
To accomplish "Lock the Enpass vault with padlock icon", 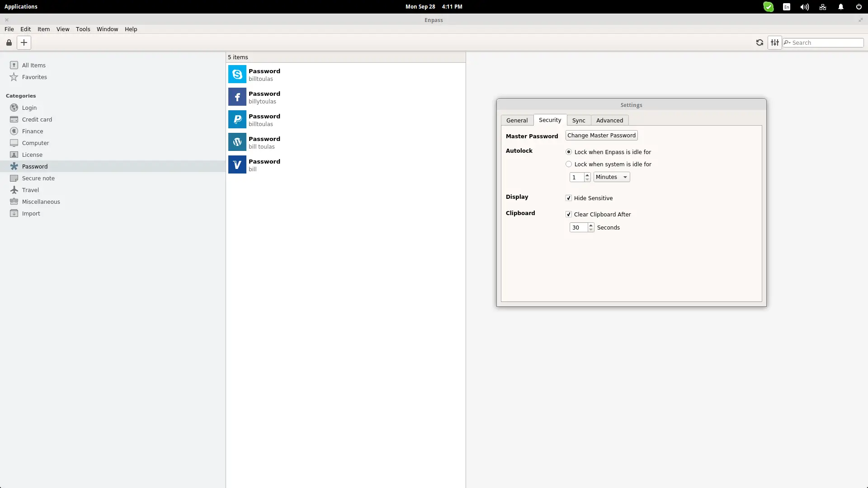I will (x=9, y=42).
